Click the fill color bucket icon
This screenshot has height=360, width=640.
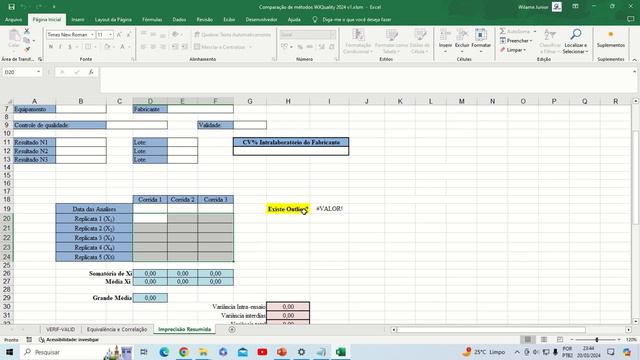[x=107, y=47]
